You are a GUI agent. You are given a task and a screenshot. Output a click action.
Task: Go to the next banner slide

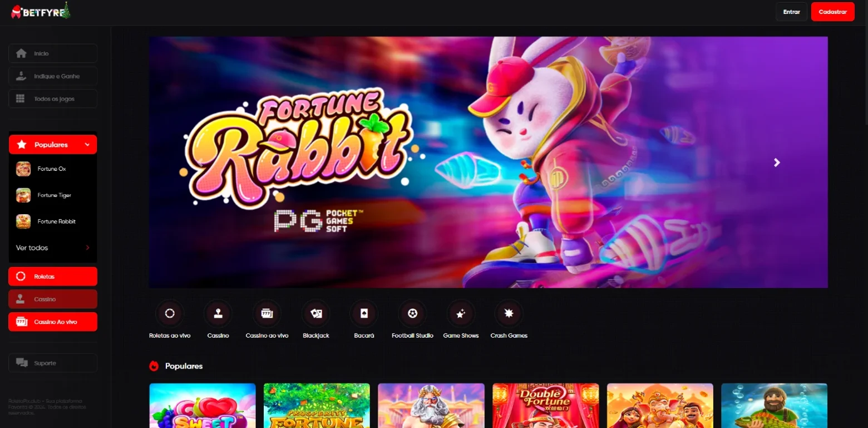777,163
